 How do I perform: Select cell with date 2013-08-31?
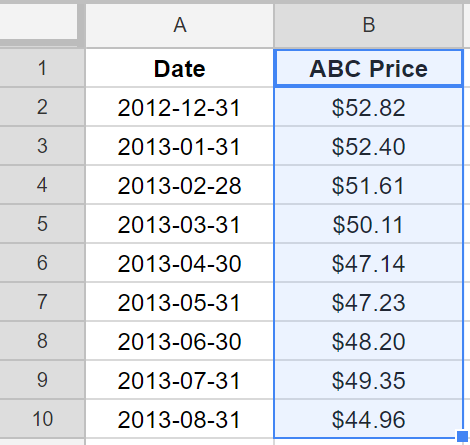click(x=180, y=419)
